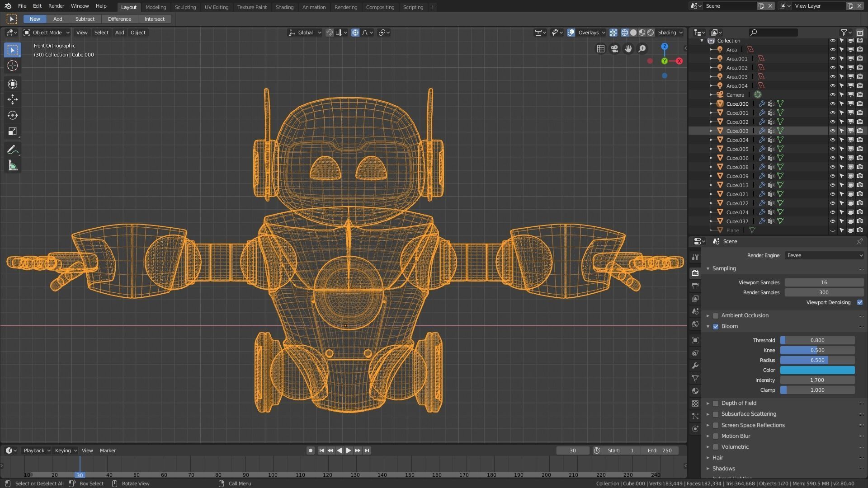This screenshot has width=868, height=488.
Task: Click the Difference selection mode button
Action: [119, 19]
